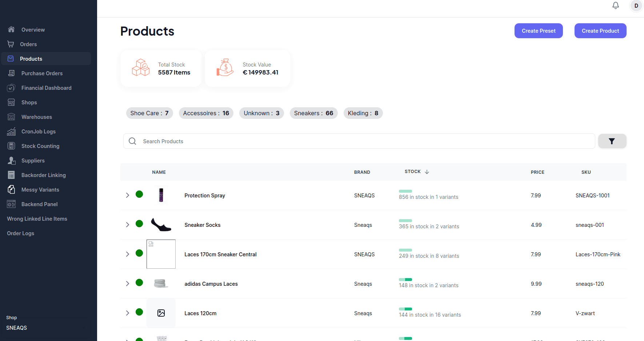The height and width of the screenshot is (341, 644).
Task: Toggle green status dot for Laces 120cm
Action: click(x=139, y=312)
